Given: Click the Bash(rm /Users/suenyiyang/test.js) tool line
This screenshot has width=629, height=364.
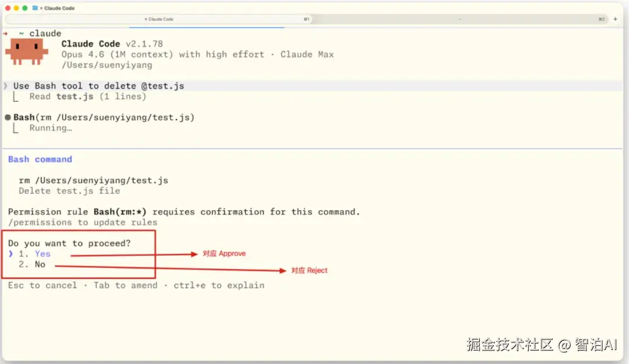Looking at the screenshot, I should coord(104,117).
